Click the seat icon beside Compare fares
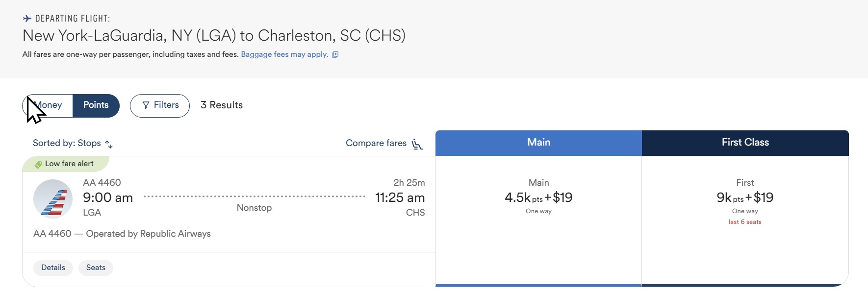This screenshot has height=296, width=868. [x=417, y=144]
